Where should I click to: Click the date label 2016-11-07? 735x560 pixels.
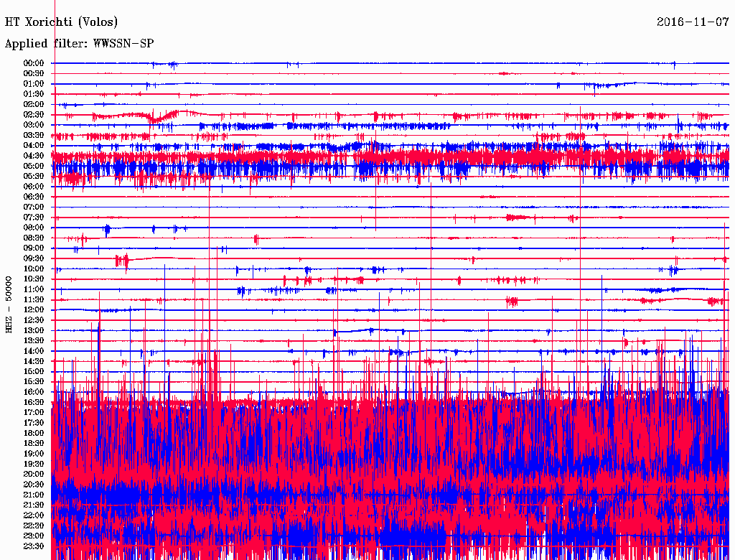click(x=693, y=22)
